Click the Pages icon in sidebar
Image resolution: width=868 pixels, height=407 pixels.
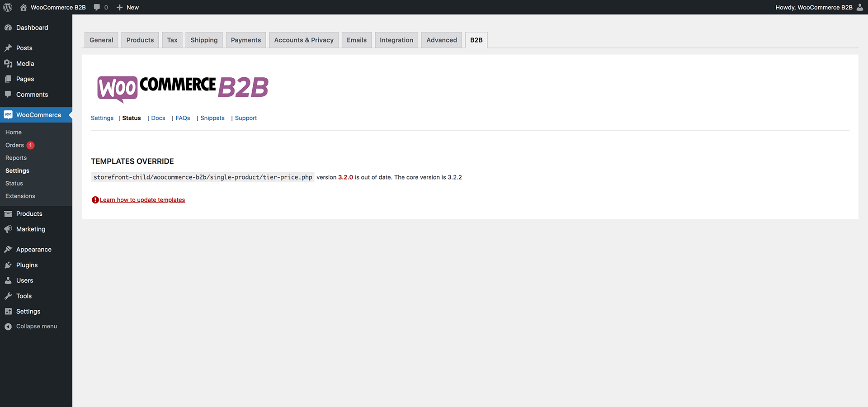point(8,79)
